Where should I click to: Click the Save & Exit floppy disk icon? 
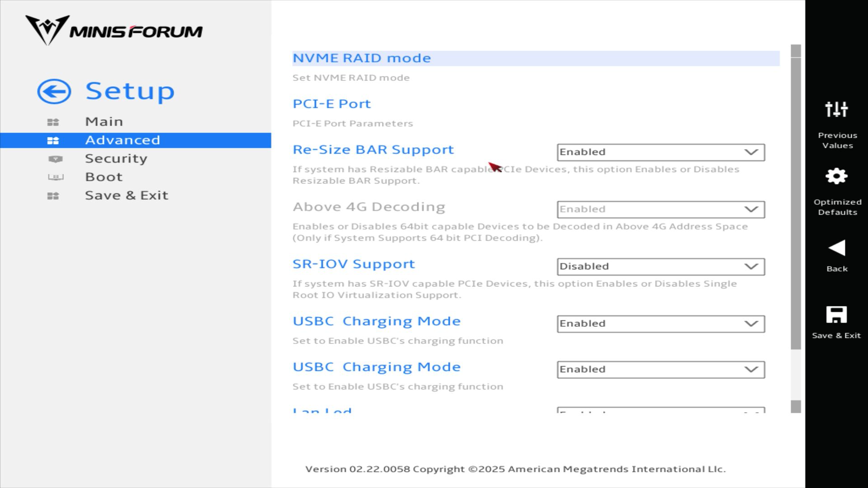pyautogui.click(x=836, y=315)
